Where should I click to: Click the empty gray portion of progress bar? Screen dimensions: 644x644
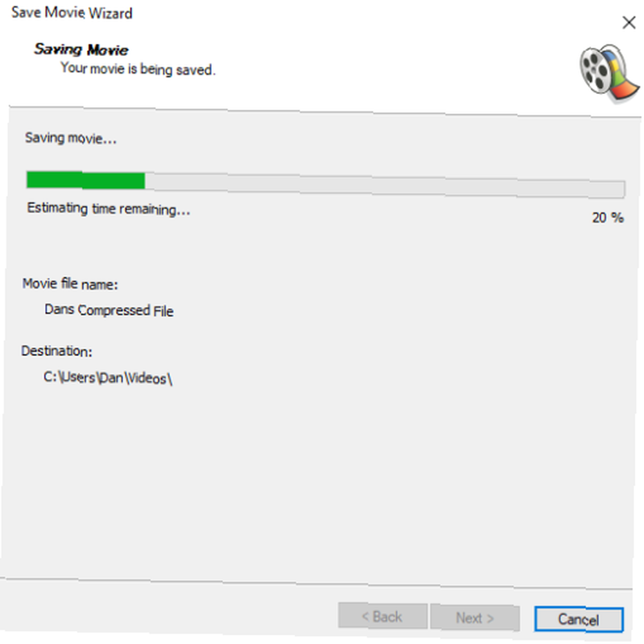[385, 185]
